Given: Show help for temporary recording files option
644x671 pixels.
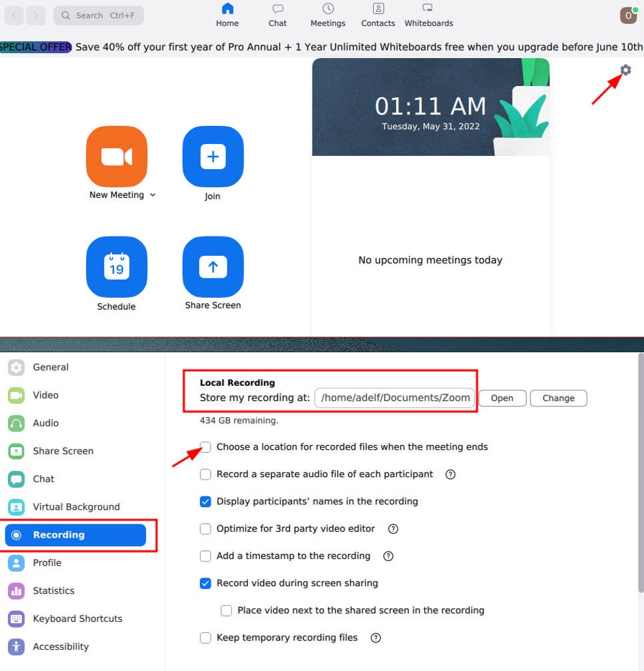Looking at the screenshot, I should (x=376, y=638).
